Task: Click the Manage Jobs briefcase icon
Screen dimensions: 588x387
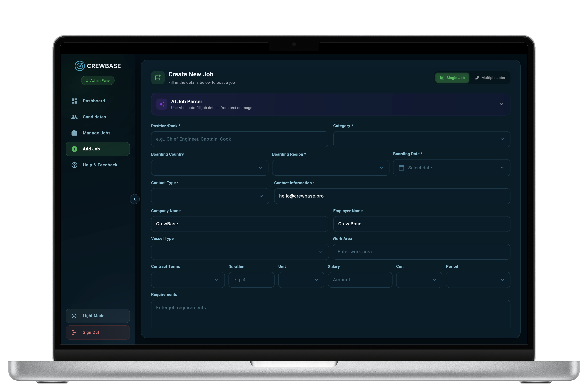Action: tap(74, 133)
